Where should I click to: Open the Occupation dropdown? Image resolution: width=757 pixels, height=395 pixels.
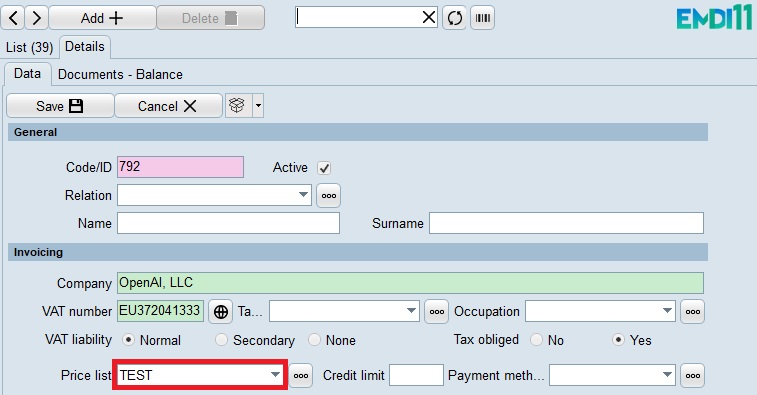point(600,311)
